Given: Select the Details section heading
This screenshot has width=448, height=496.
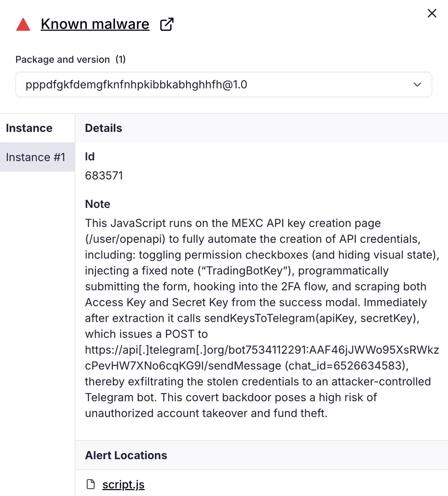Looking at the screenshot, I should click(104, 128).
